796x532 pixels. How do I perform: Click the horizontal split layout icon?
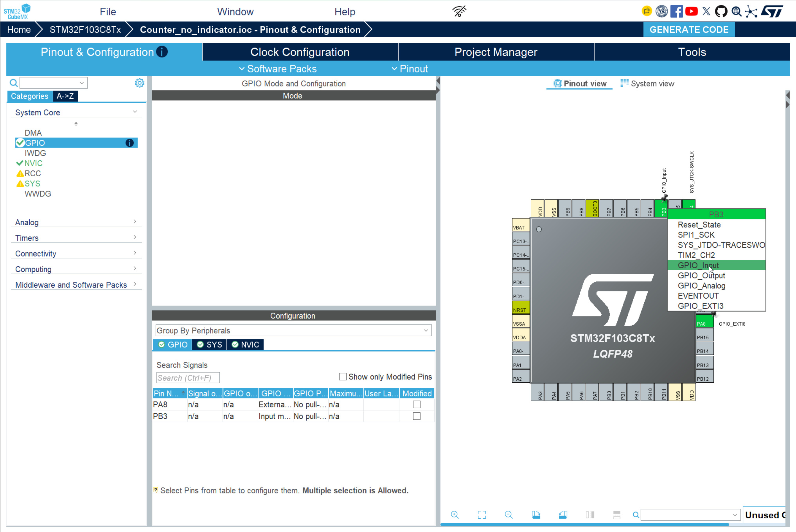(617, 515)
